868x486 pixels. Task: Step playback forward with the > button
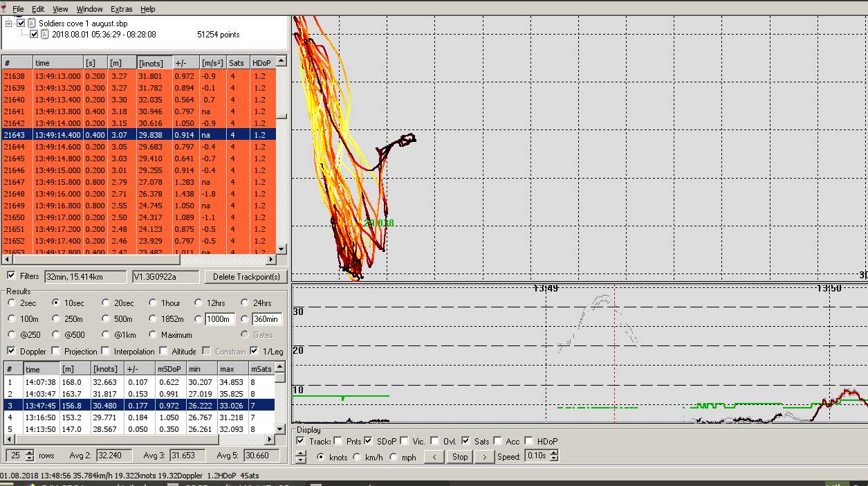[485, 457]
